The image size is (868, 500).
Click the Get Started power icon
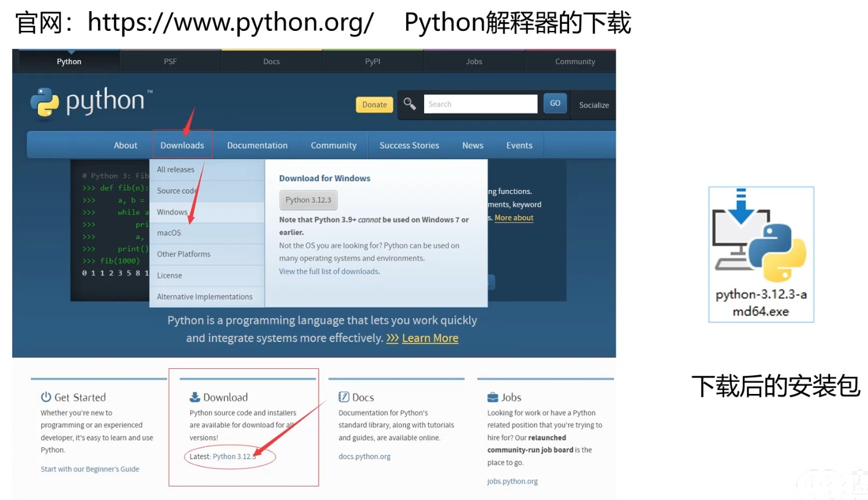[46, 397]
